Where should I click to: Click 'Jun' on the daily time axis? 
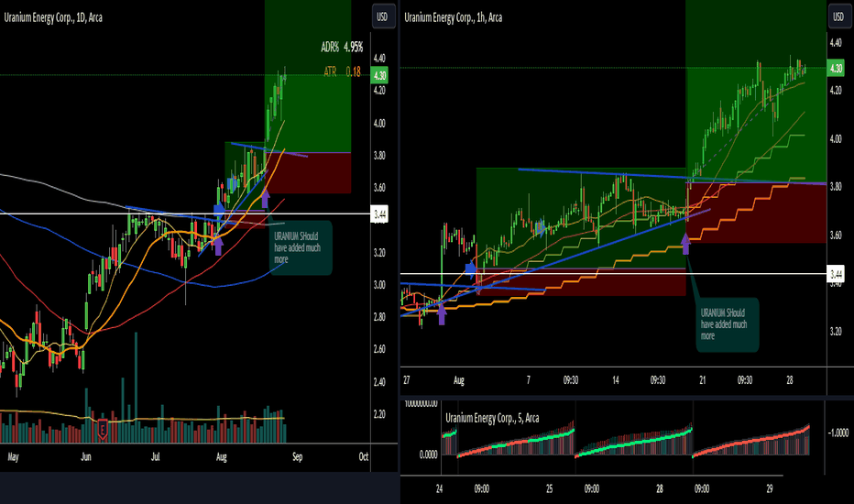(x=86, y=456)
